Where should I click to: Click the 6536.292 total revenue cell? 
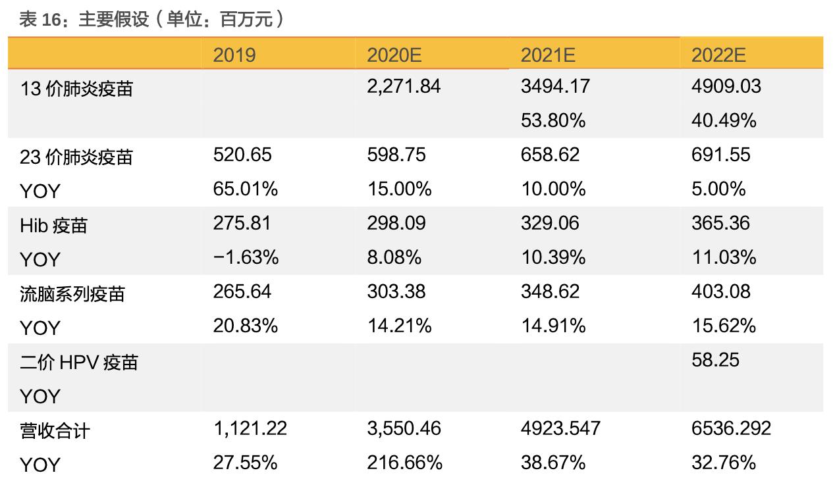[731, 428]
